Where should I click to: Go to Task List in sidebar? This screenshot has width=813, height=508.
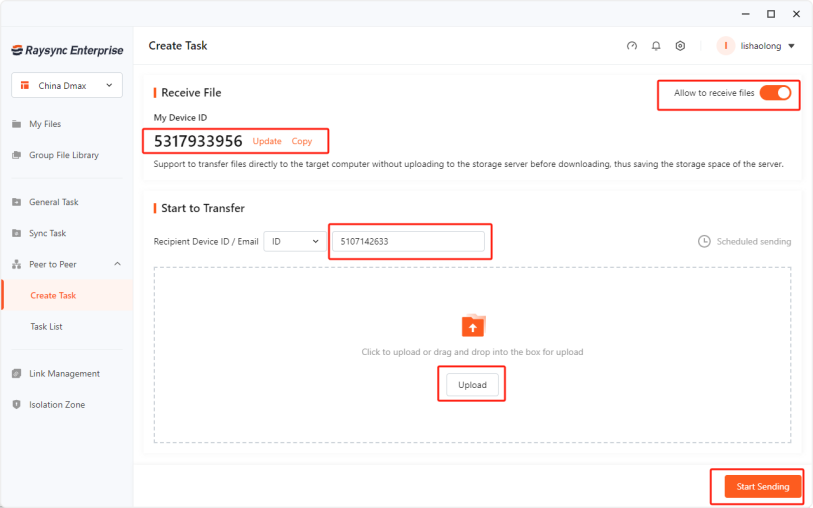pyautogui.click(x=47, y=327)
